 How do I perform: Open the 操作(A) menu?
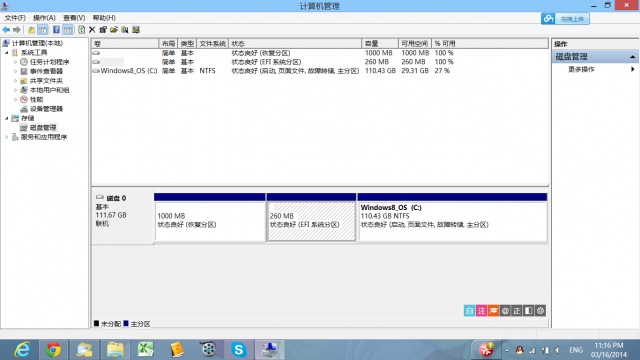click(44, 18)
